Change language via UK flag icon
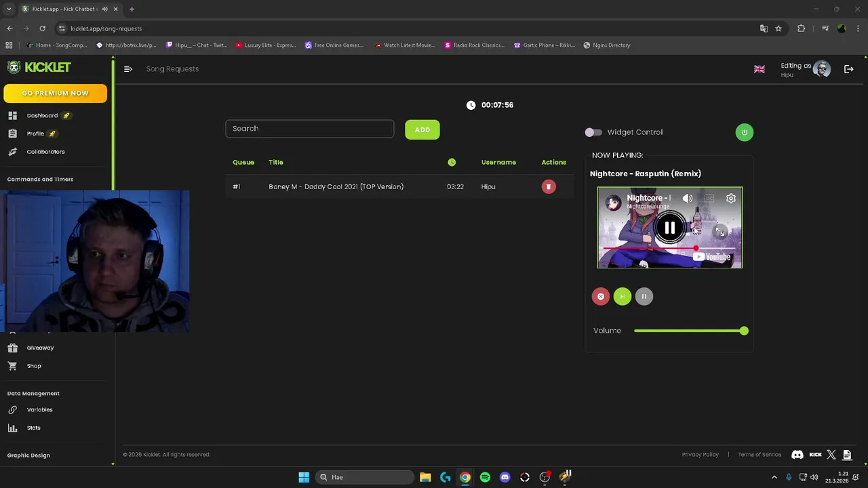Image resolution: width=868 pixels, height=488 pixels. 759,69
